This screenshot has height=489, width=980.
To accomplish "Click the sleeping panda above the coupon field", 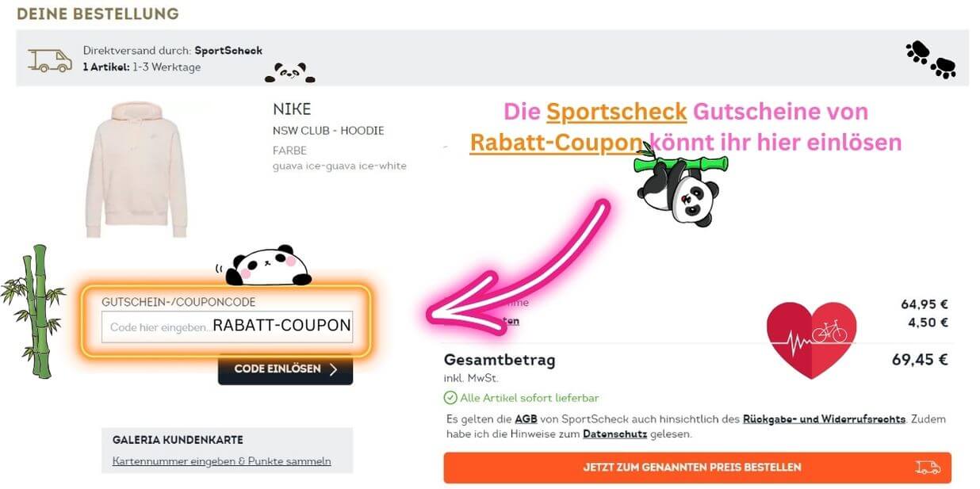I will tap(265, 266).
